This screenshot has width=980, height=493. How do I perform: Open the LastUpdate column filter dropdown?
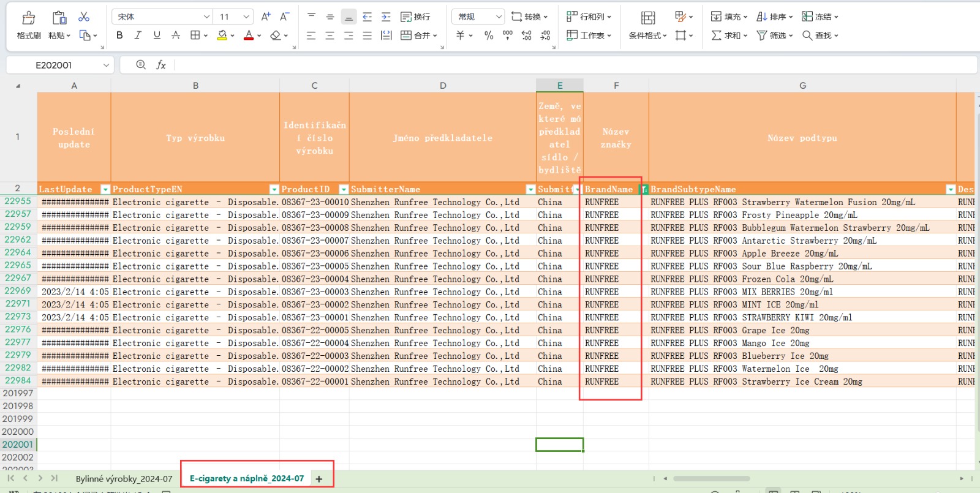(x=105, y=189)
